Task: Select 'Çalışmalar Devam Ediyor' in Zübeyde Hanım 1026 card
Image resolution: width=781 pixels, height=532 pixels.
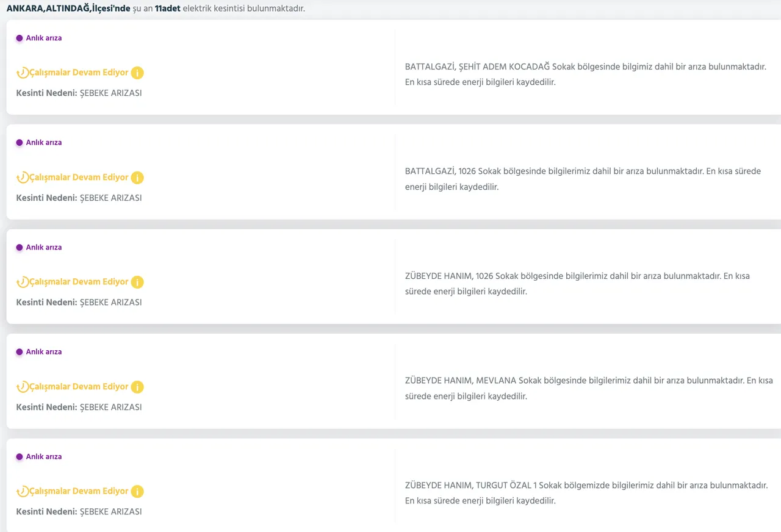Action: [x=79, y=282]
